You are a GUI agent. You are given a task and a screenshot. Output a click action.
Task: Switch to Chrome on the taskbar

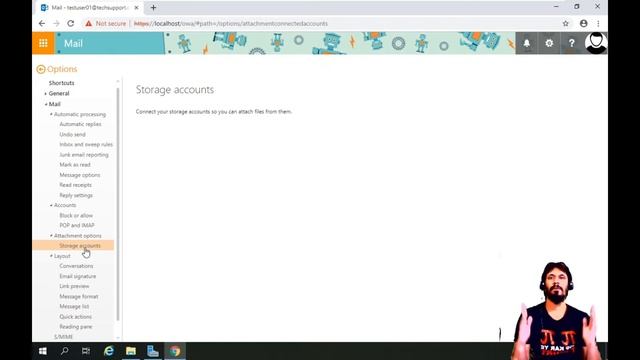point(175,351)
